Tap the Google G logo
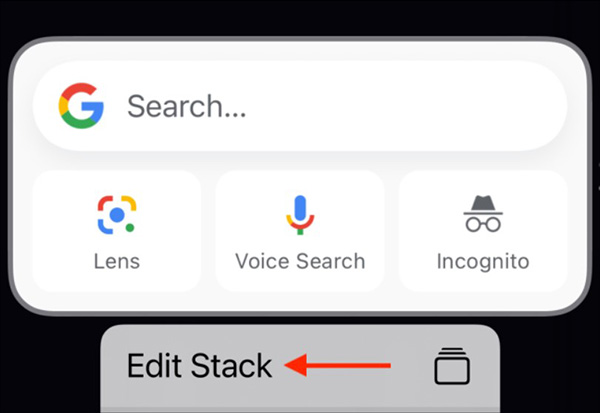The image size is (600, 413). point(81,106)
